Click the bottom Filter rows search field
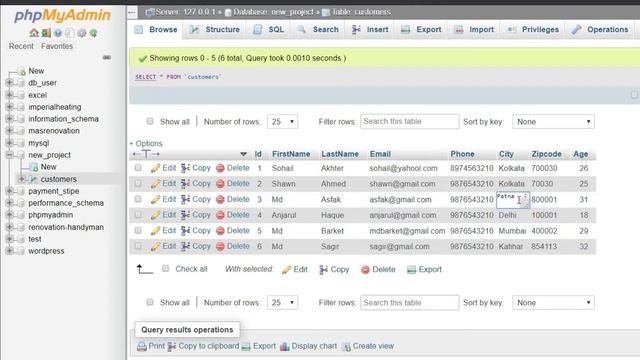Viewport: 640px width, 360px height. (x=409, y=302)
